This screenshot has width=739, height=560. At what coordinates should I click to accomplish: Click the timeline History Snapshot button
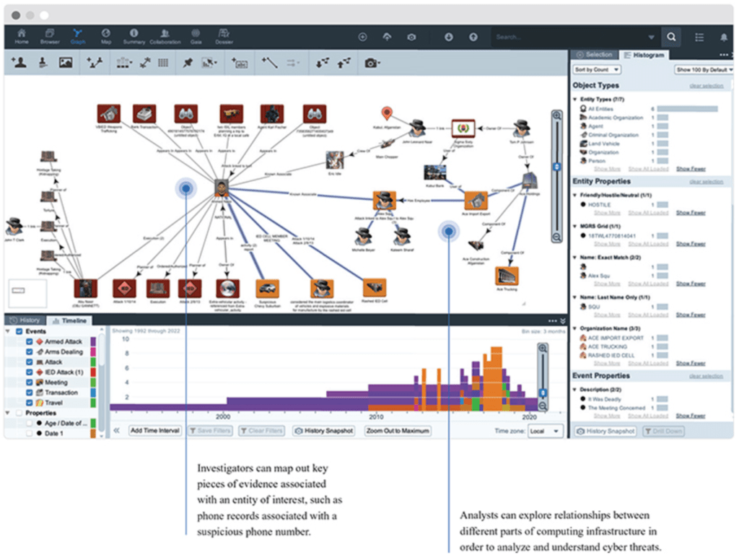coord(324,431)
